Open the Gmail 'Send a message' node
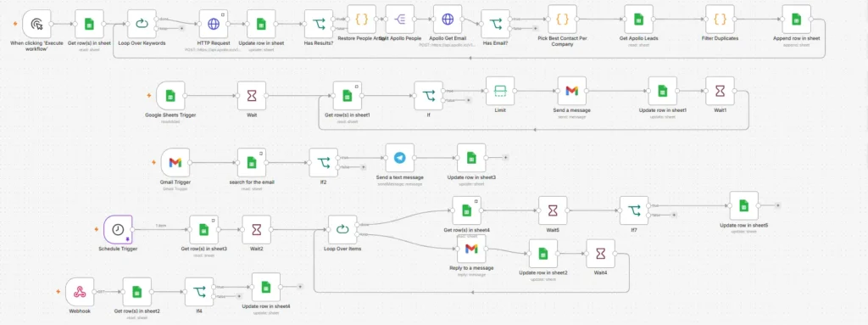 pos(572,91)
